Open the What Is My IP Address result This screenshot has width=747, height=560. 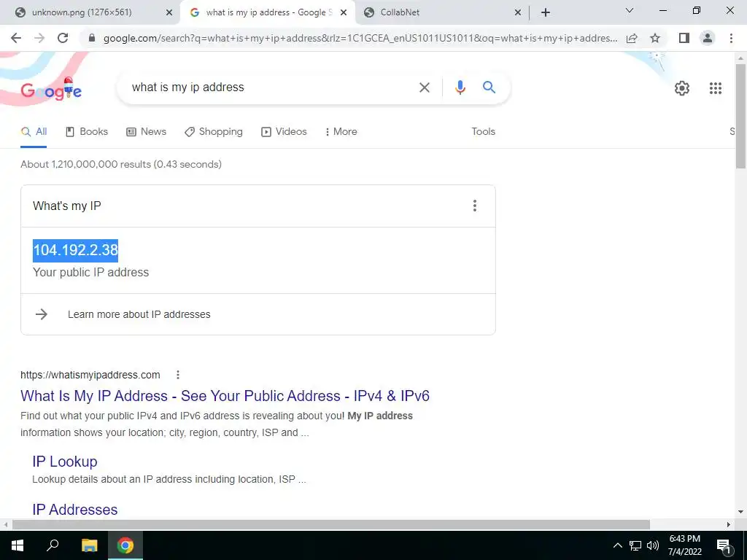pyautogui.click(x=225, y=396)
